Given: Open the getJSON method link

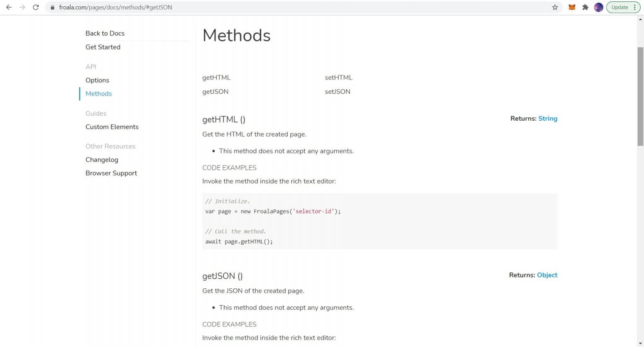Looking at the screenshot, I should [x=215, y=91].
